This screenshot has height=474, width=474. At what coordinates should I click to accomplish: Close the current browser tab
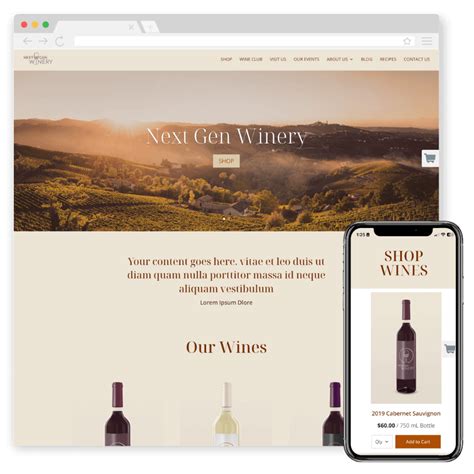(132, 27)
